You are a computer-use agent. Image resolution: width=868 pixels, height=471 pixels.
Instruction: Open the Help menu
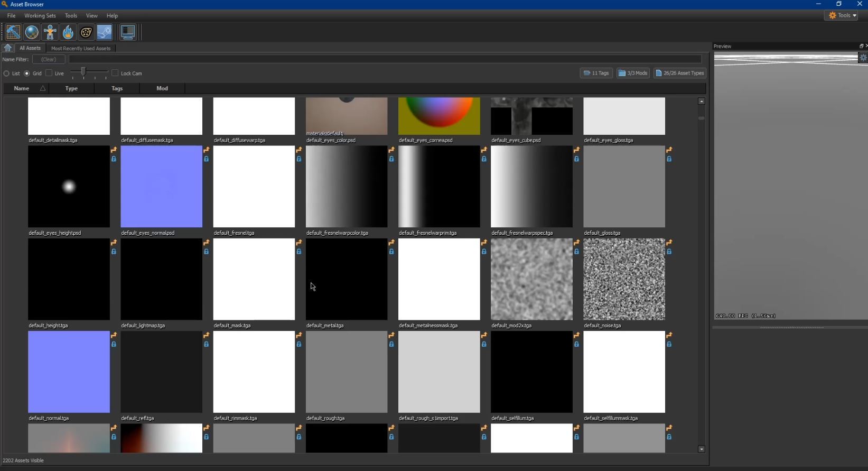(x=112, y=16)
